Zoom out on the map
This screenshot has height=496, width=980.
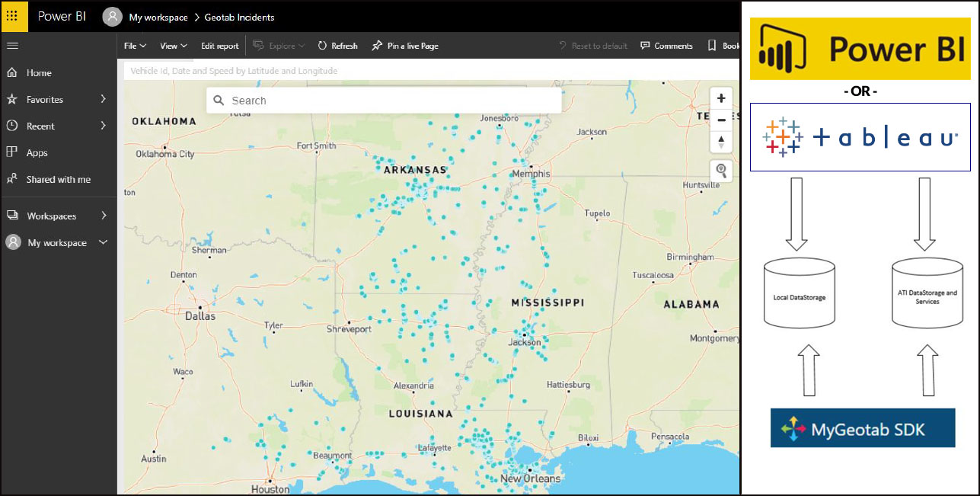tap(721, 120)
